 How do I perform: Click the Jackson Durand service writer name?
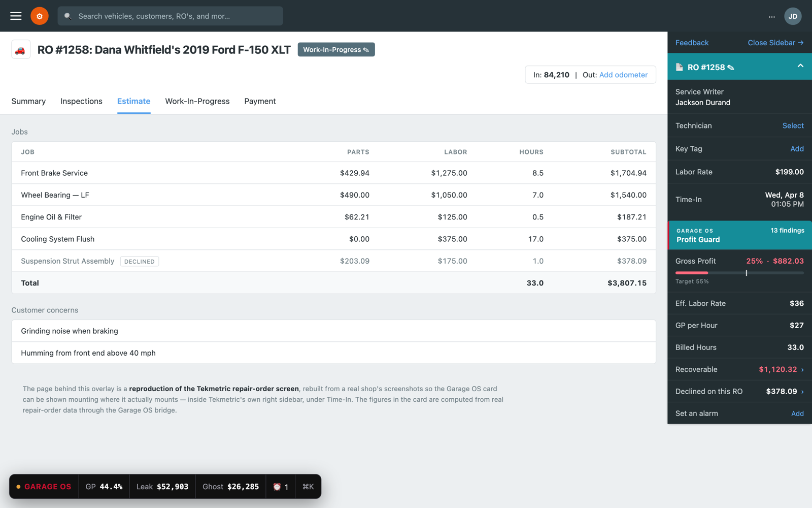point(703,103)
